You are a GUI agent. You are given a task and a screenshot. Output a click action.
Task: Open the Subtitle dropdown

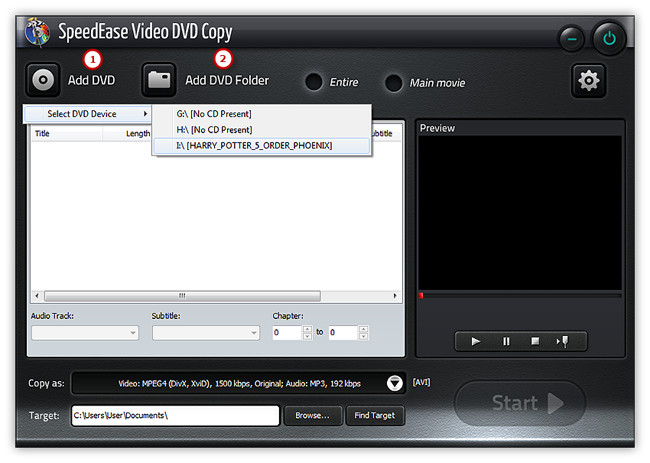206,332
